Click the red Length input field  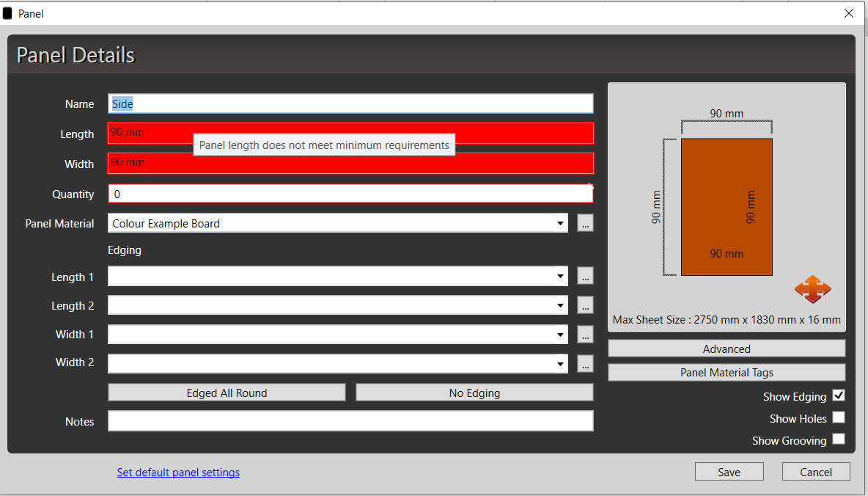[x=350, y=133]
